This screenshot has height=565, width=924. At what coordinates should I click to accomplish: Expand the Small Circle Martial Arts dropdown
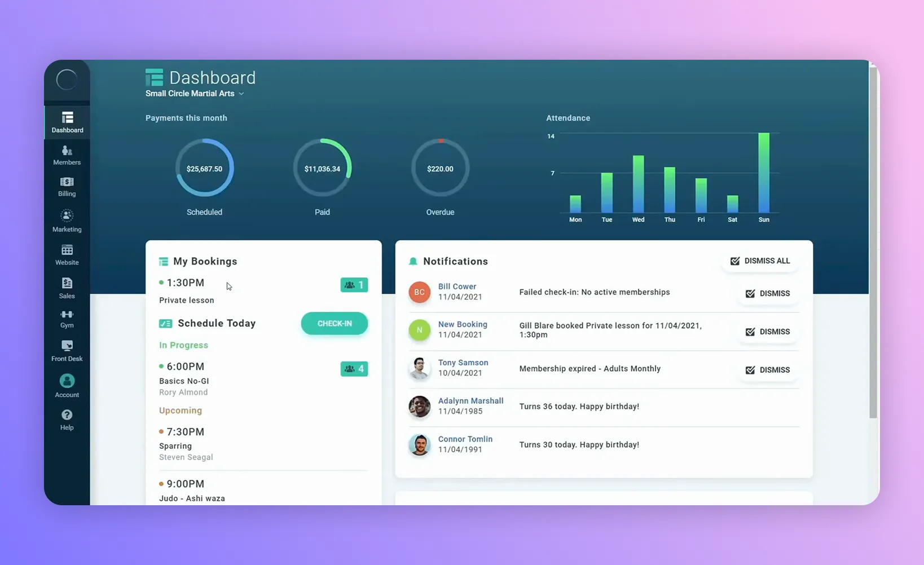click(x=243, y=94)
